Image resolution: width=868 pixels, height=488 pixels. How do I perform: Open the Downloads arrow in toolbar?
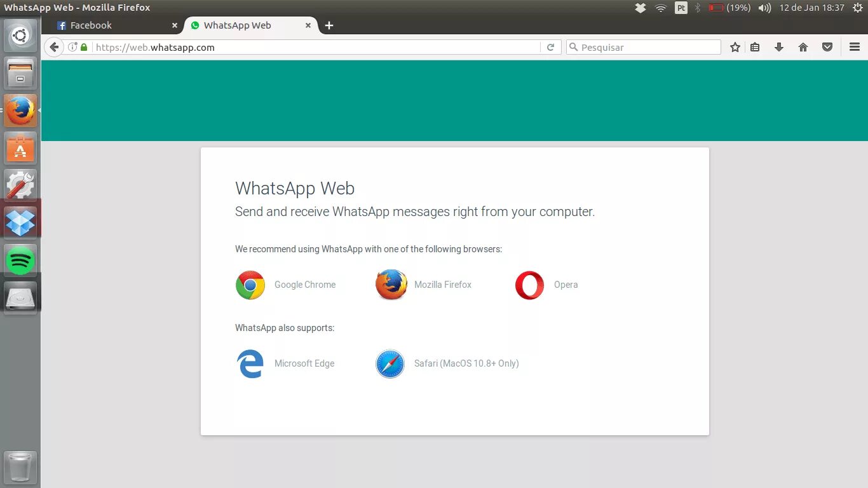(x=779, y=47)
